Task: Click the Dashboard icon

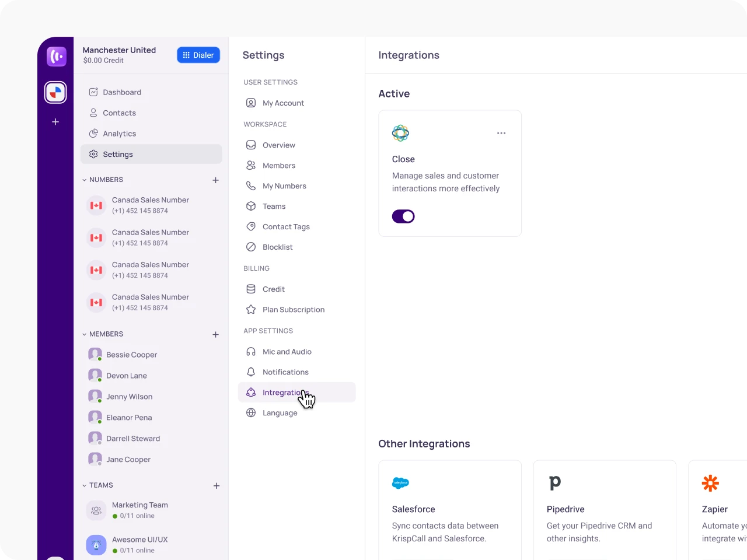Action: tap(93, 92)
